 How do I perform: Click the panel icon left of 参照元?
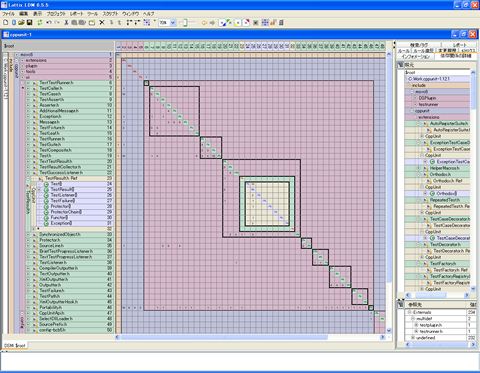click(x=400, y=65)
